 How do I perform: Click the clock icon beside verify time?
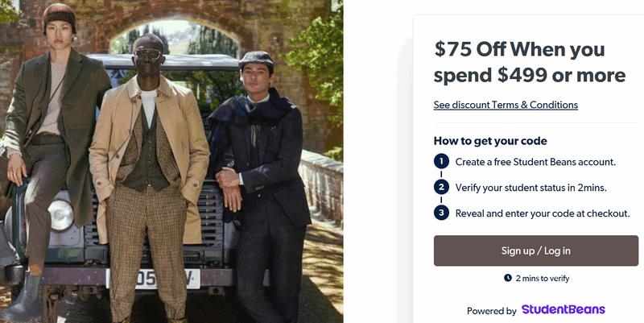pyautogui.click(x=508, y=278)
